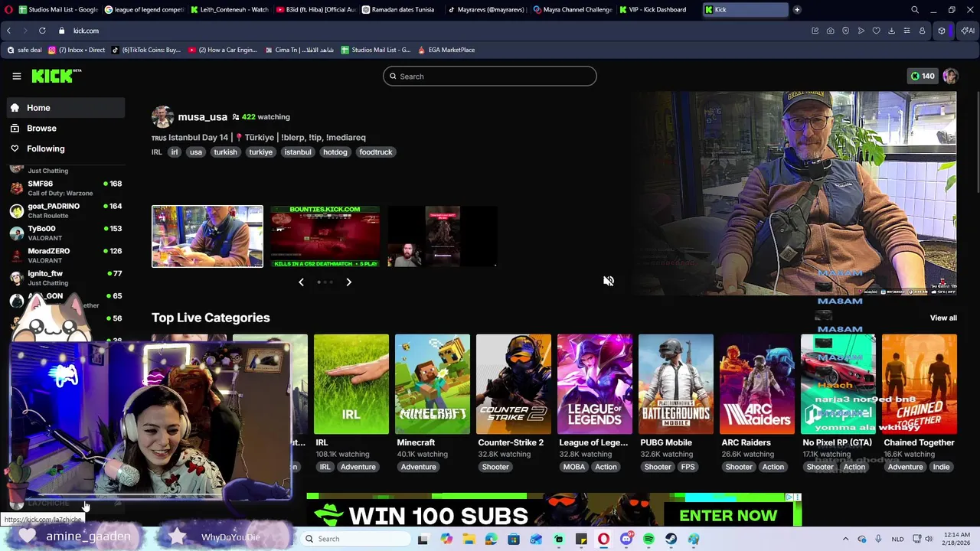Open the user profile avatar menu
Image resolution: width=980 pixels, height=551 pixels.
coord(950,76)
